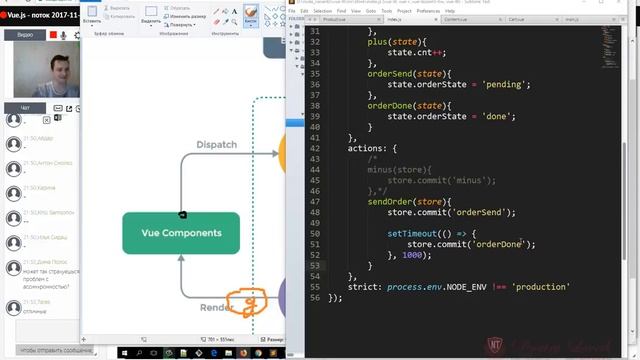This screenshot has width=640, height=360.
Task: Select the Magnifier tool in Paint
Action: 234,22
